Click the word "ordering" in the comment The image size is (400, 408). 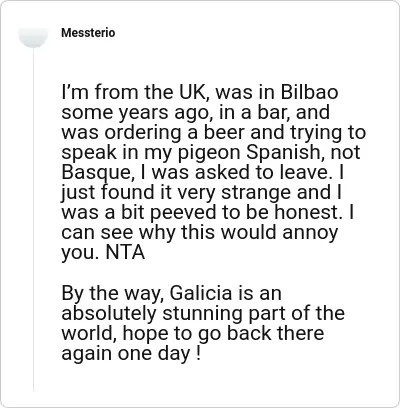point(143,133)
